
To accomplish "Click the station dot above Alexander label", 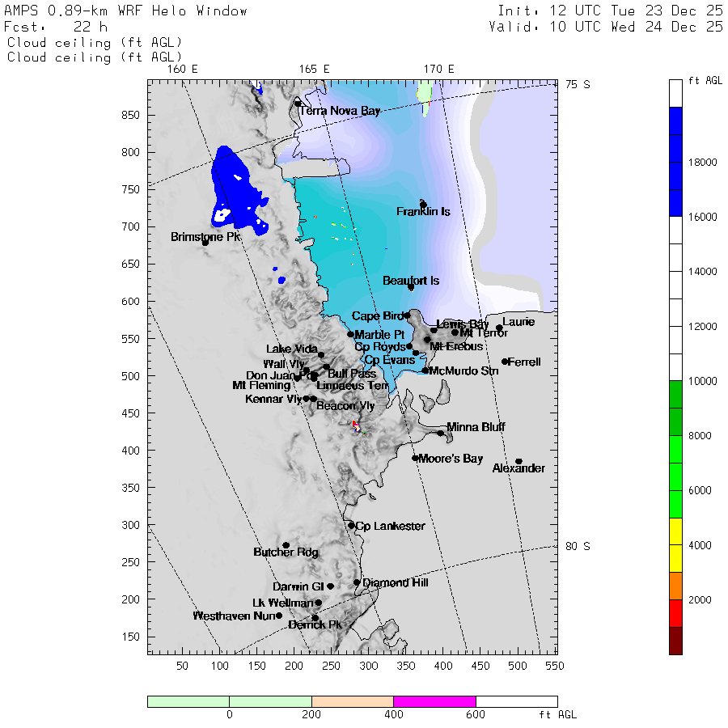I will click(x=519, y=462).
